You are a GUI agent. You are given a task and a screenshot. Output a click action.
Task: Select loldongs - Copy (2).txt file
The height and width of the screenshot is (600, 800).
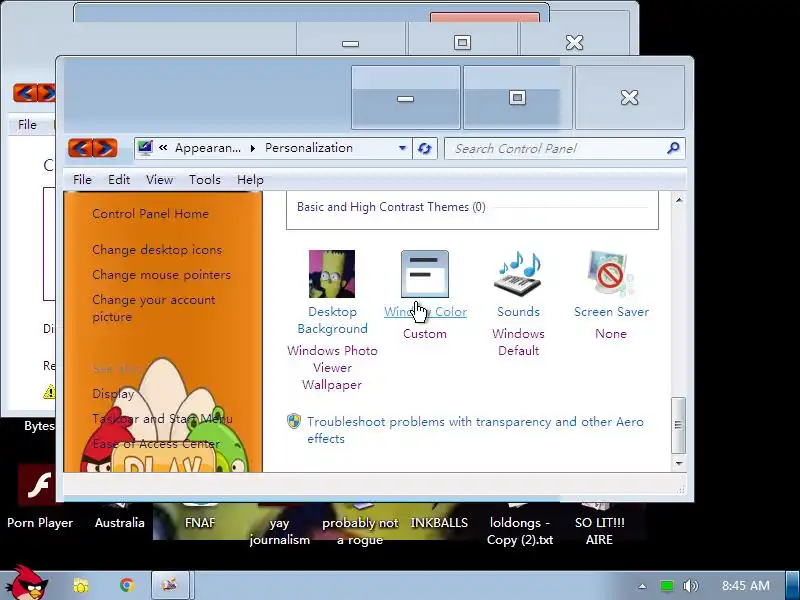coord(519,531)
